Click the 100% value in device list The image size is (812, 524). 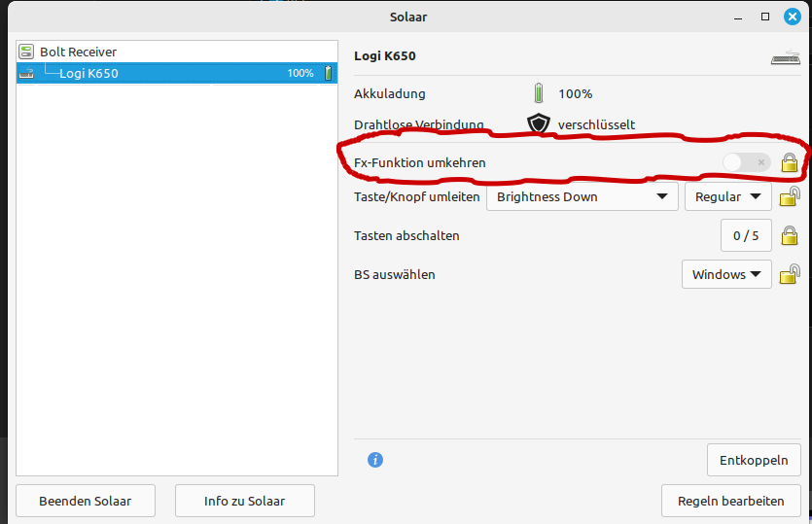tap(300, 74)
